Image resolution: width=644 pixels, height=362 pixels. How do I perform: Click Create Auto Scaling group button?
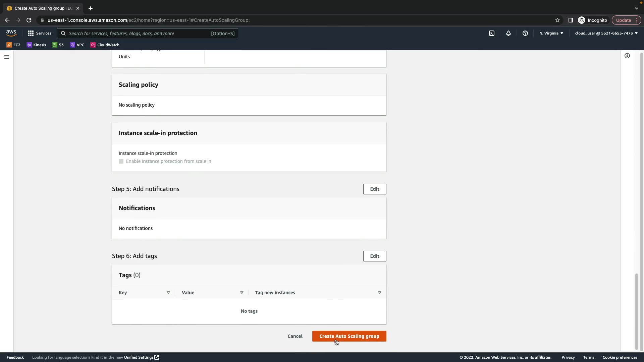[x=349, y=336]
